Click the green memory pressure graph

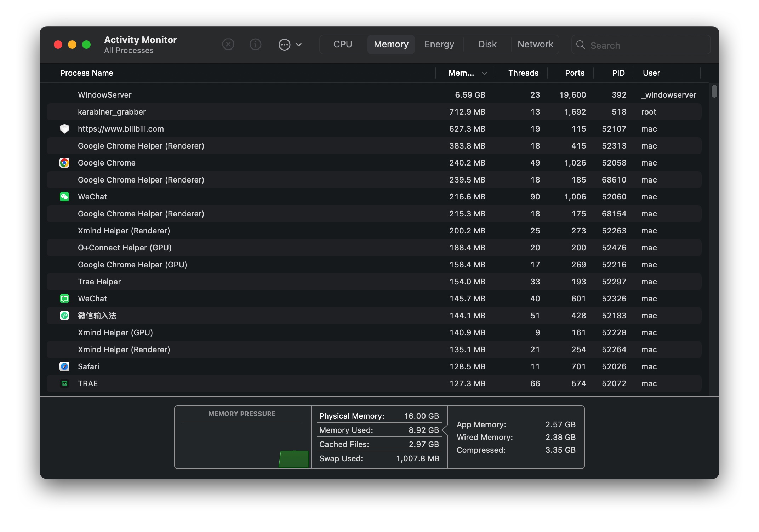[x=293, y=459]
